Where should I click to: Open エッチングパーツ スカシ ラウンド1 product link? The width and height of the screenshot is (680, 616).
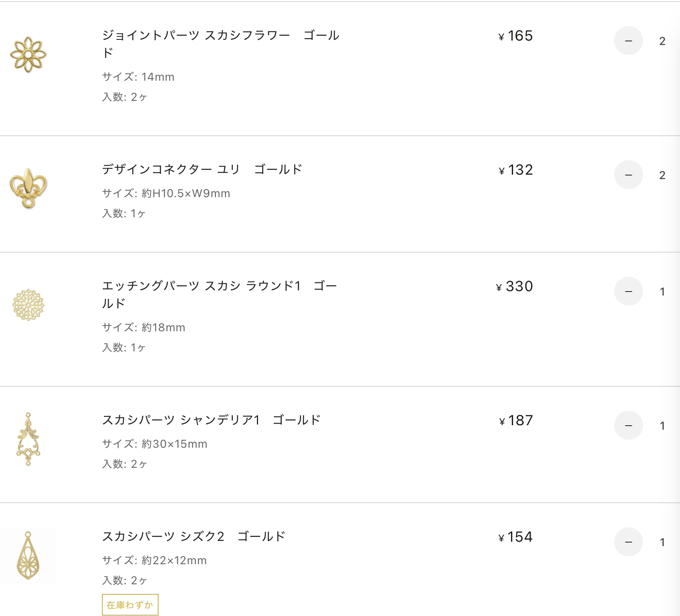point(220,294)
